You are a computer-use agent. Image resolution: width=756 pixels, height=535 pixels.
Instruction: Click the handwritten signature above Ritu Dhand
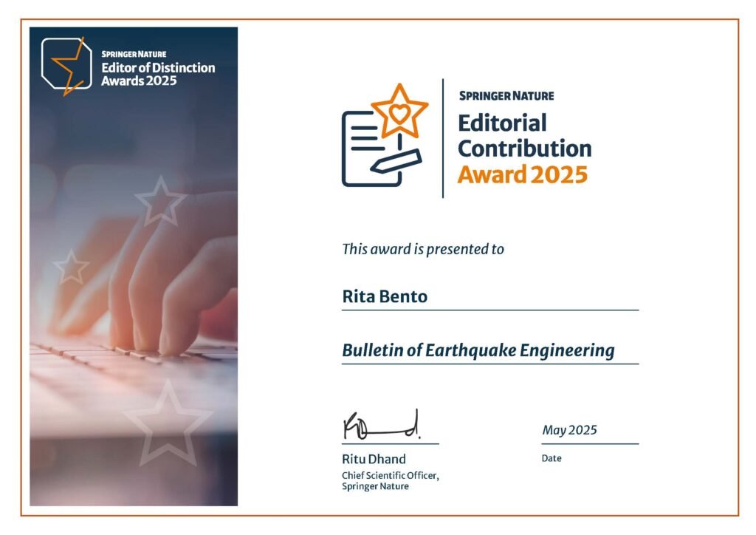[382, 425]
